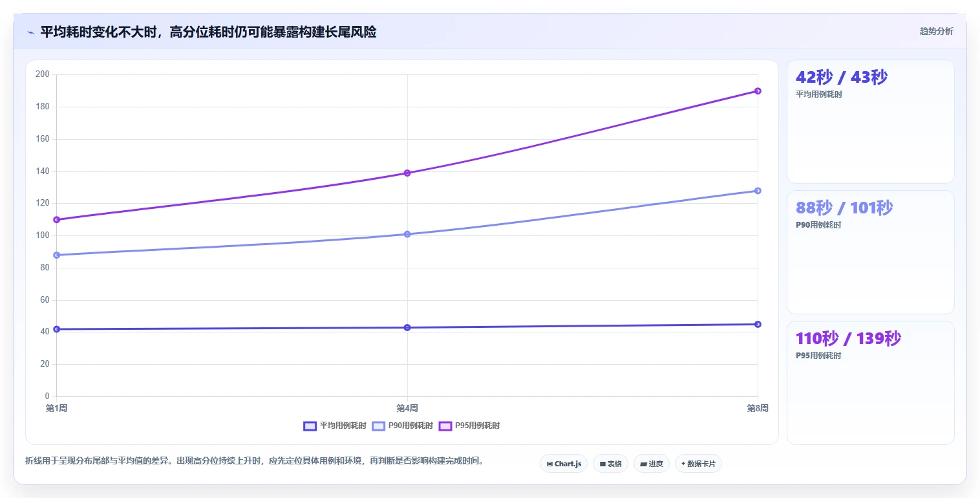Click the chart title 平均耗时变化不大时 heading
Viewport: 980px width, 498px height.
(208, 32)
